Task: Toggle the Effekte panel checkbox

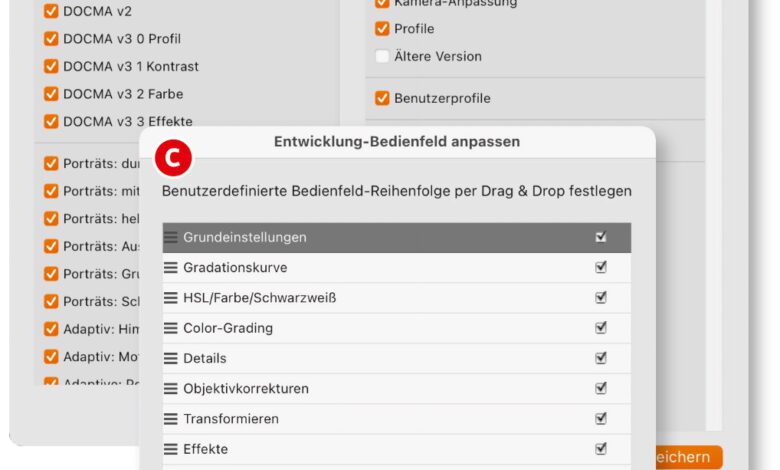Action: (x=601, y=449)
